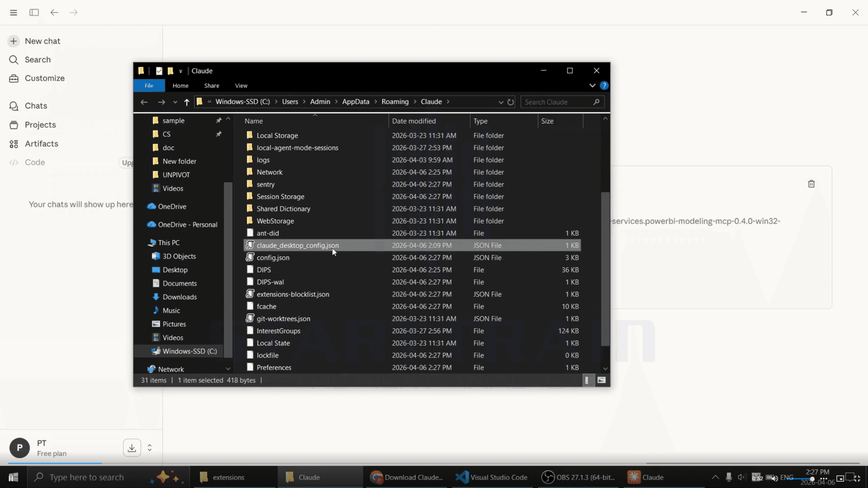Click the file list vertical scrollbar
This screenshot has width=868, height=488.
click(x=605, y=269)
